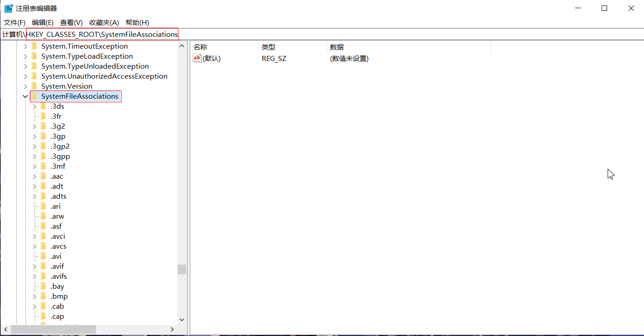Click the SystemFileAssociations folder icon
Viewport: 644px width, 336px height.
tap(35, 96)
